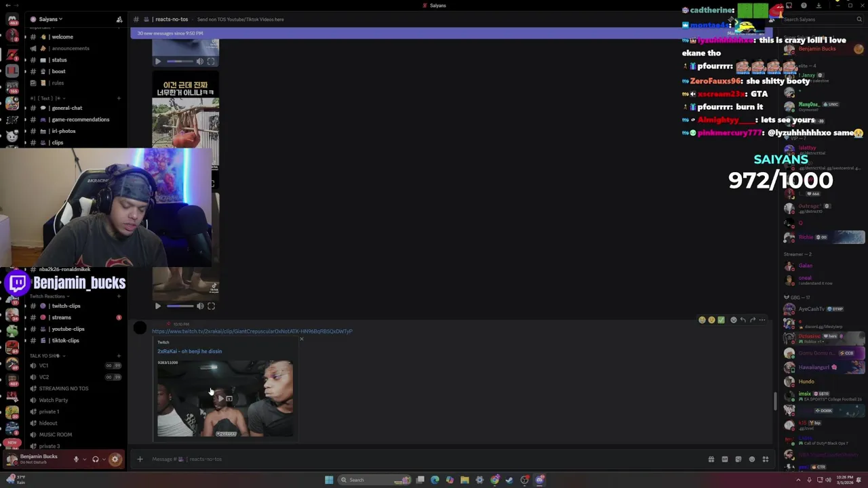Viewport: 868px width, 488px height.
Task: Add the joy emoji quick reaction
Action: pyautogui.click(x=702, y=320)
